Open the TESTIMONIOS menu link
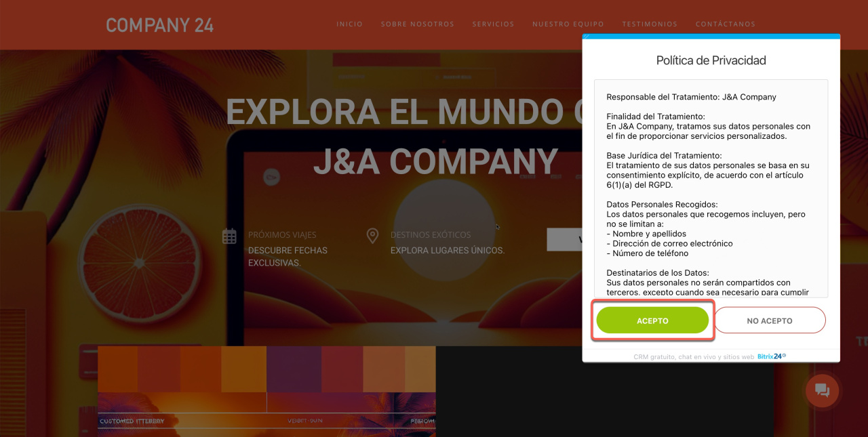This screenshot has height=437, width=868. pyautogui.click(x=649, y=24)
